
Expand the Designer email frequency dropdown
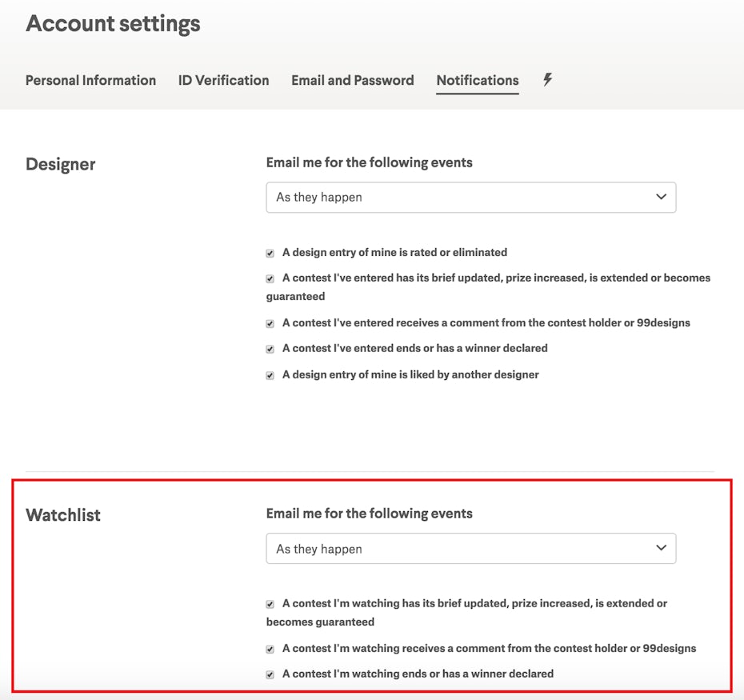470,197
